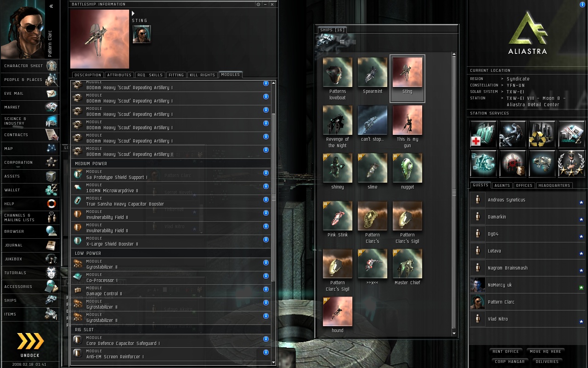
Task: Click the arrow above the STING name
Action: [x=134, y=13]
